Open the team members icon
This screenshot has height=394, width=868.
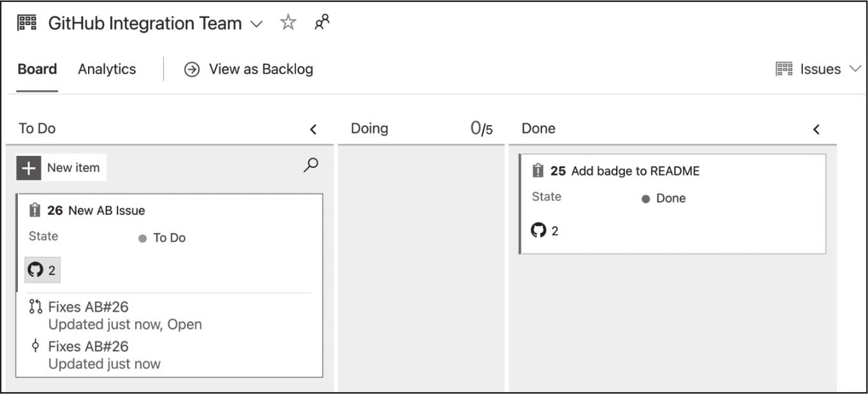click(322, 23)
